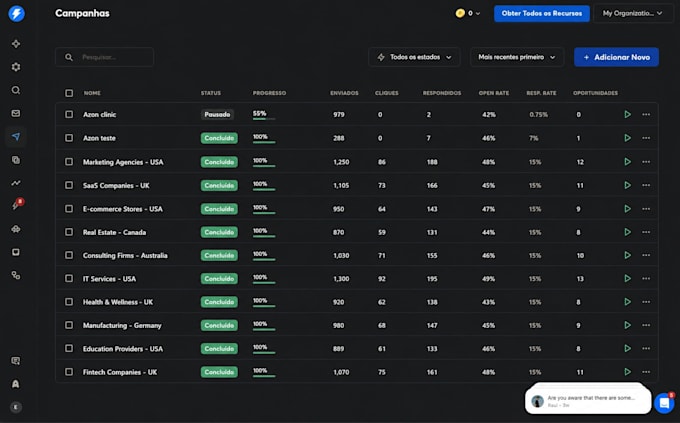
Task: Open the Health & Wellness - UK campaign
Action: (118, 302)
